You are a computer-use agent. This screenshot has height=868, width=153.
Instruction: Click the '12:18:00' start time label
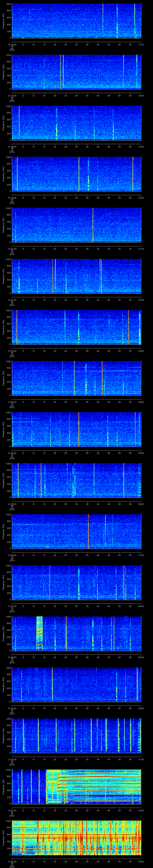pyautogui.click(x=12, y=146)
